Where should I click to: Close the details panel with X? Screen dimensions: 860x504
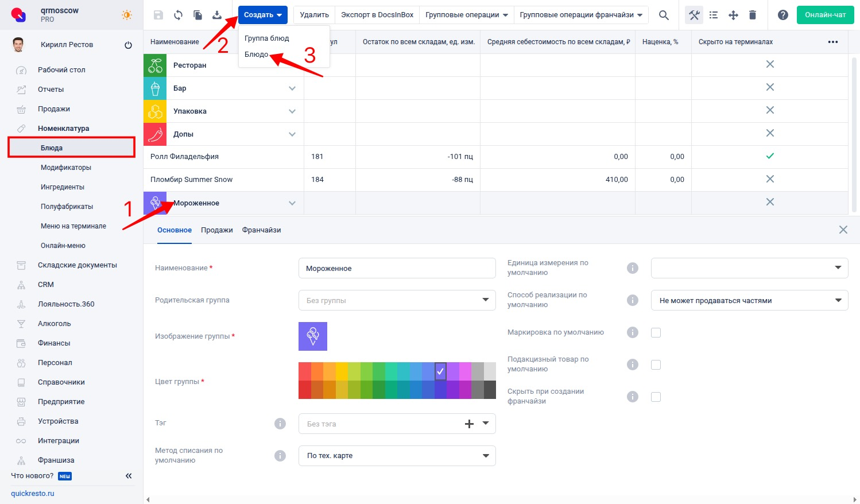pyautogui.click(x=843, y=230)
